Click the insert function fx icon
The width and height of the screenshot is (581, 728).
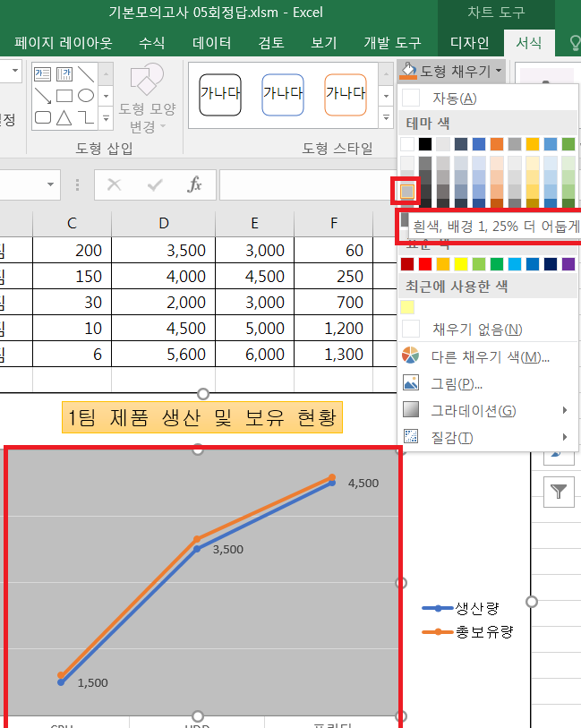point(194,185)
